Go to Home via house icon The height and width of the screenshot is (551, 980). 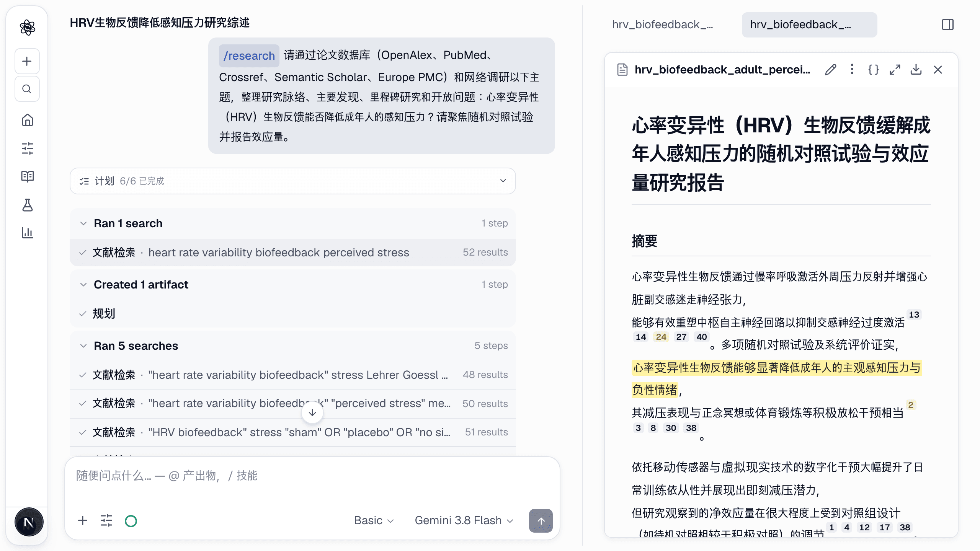[x=27, y=120]
